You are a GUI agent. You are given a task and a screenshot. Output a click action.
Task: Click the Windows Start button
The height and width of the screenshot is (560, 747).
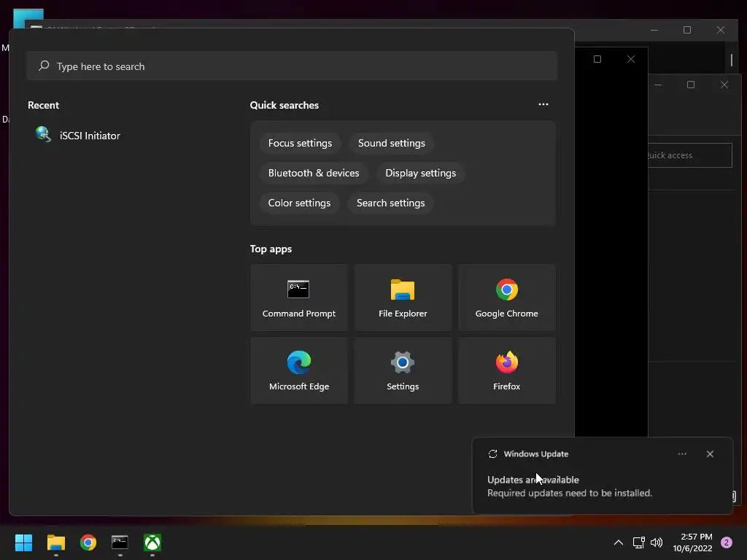pos(23,542)
